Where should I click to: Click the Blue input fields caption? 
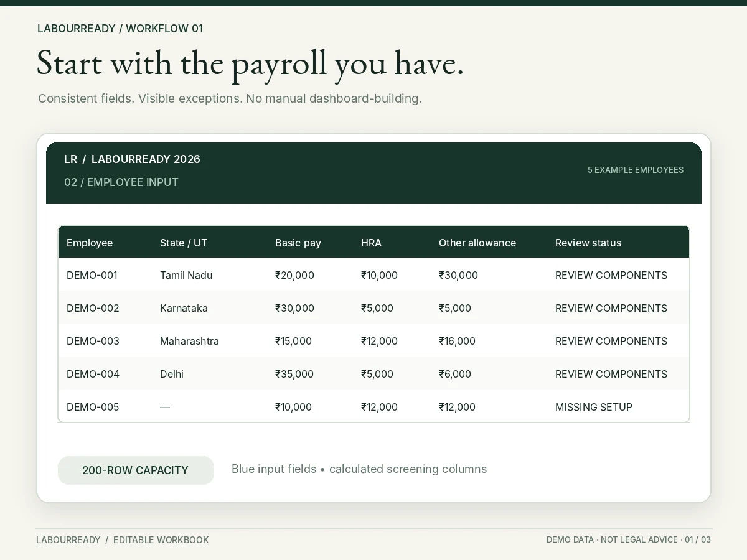click(x=359, y=469)
